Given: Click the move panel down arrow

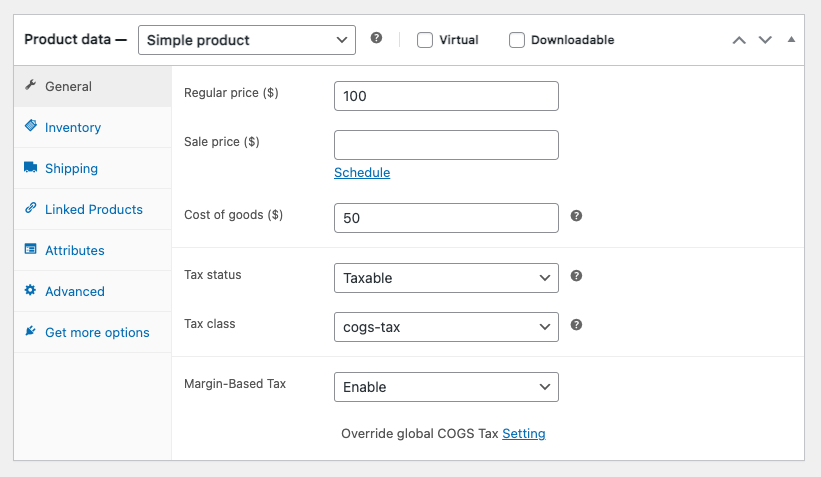Looking at the screenshot, I should (x=765, y=40).
